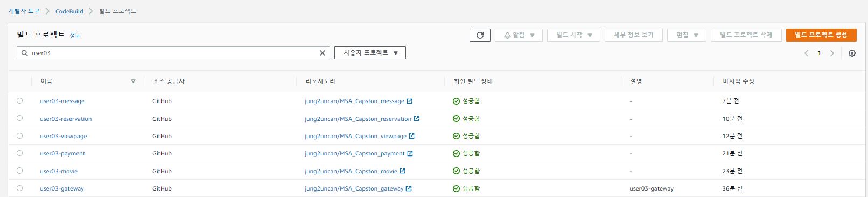868x197 pixels.
Task: Open table preferences gear icon
Action: tap(852, 53)
